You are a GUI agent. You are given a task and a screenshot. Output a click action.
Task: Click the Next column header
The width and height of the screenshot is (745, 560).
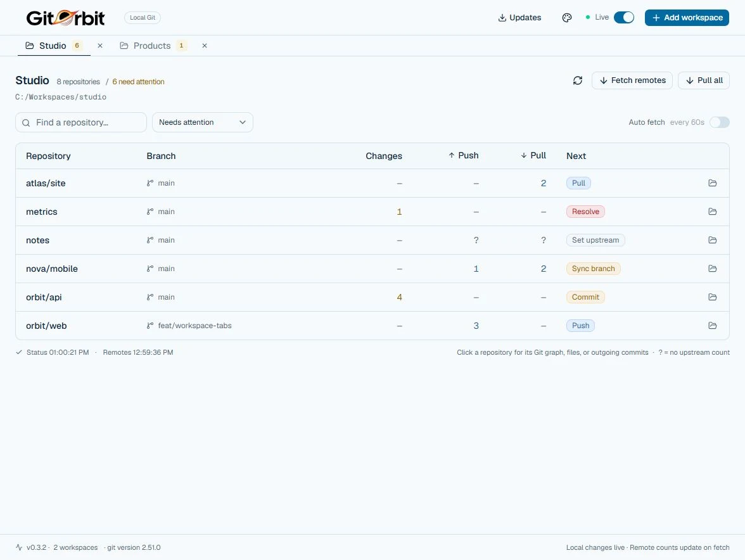point(576,156)
